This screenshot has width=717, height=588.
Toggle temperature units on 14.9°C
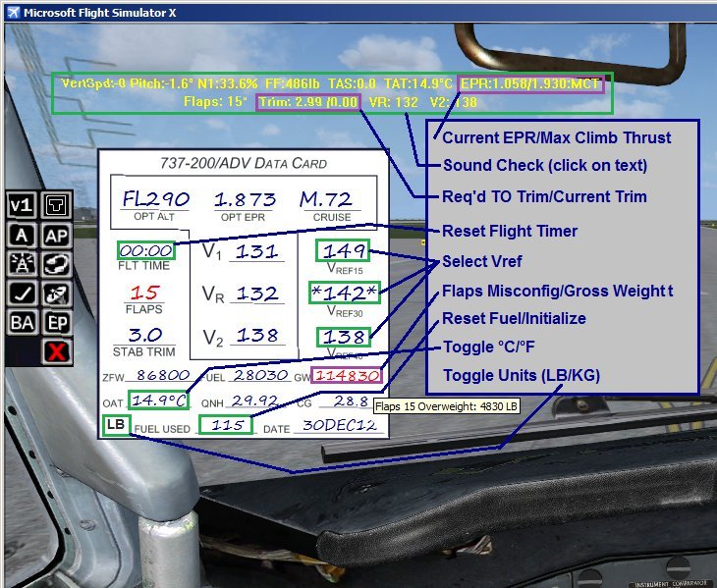159,401
